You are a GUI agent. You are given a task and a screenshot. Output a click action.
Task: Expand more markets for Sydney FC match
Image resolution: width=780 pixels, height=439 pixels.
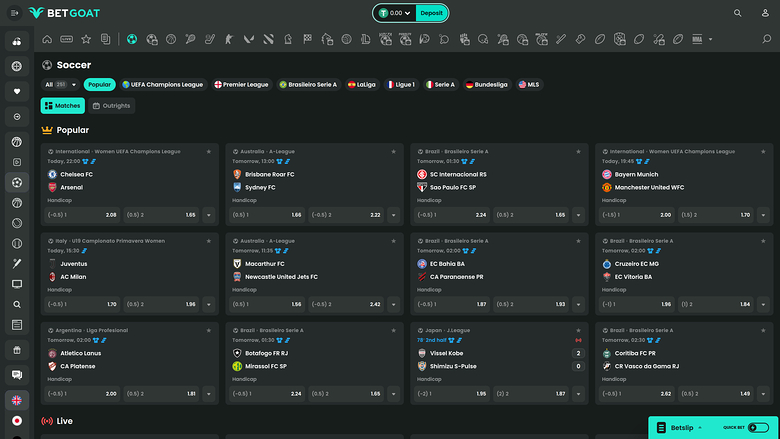tap(393, 215)
